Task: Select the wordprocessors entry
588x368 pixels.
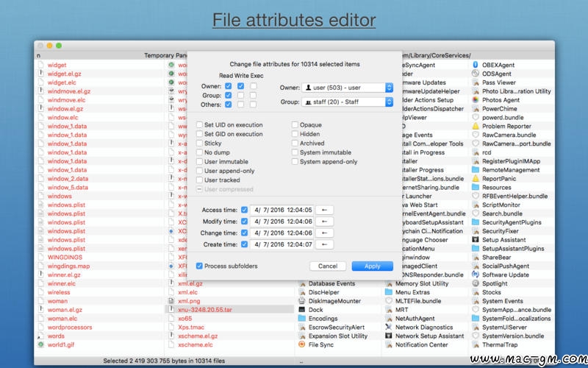Action: pos(70,327)
